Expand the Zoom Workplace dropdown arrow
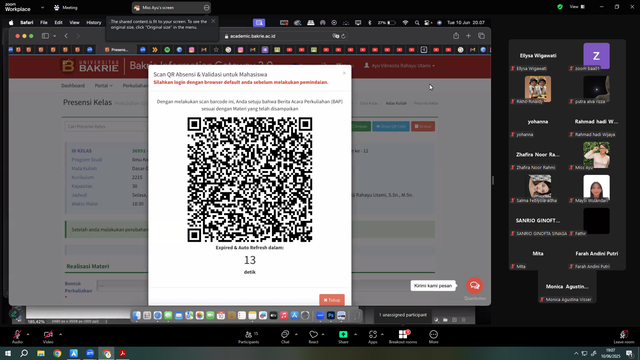Image resolution: width=640 pixels, height=360 pixels. pos(42,7)
